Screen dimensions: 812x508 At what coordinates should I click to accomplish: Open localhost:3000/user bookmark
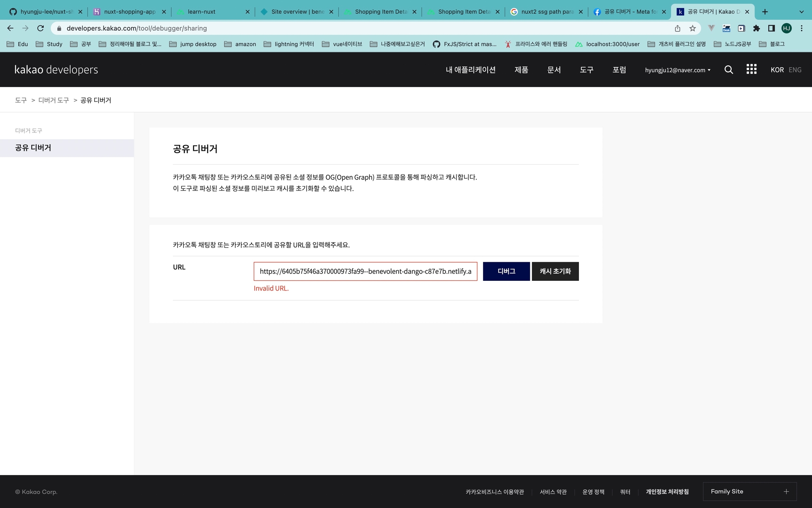tap(607, 44)
